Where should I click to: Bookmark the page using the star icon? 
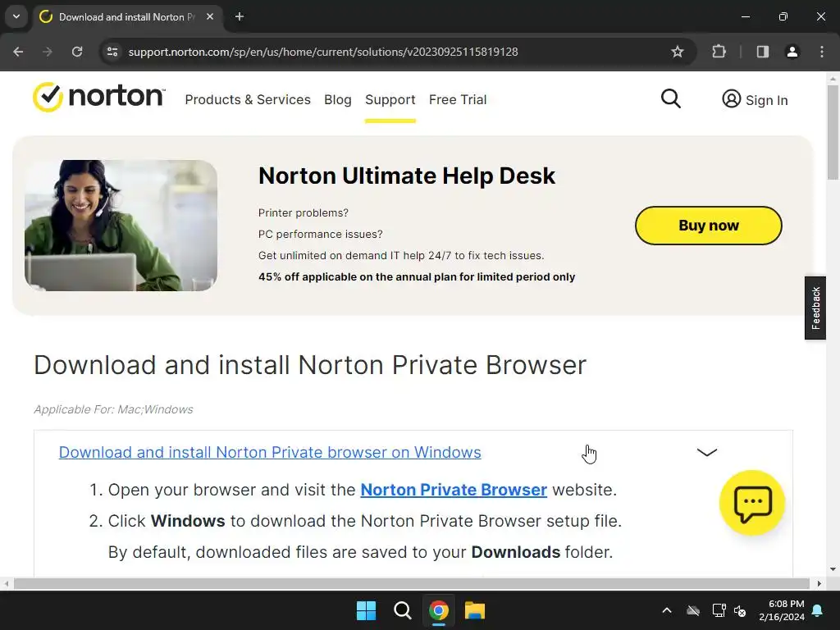[677, 52]
